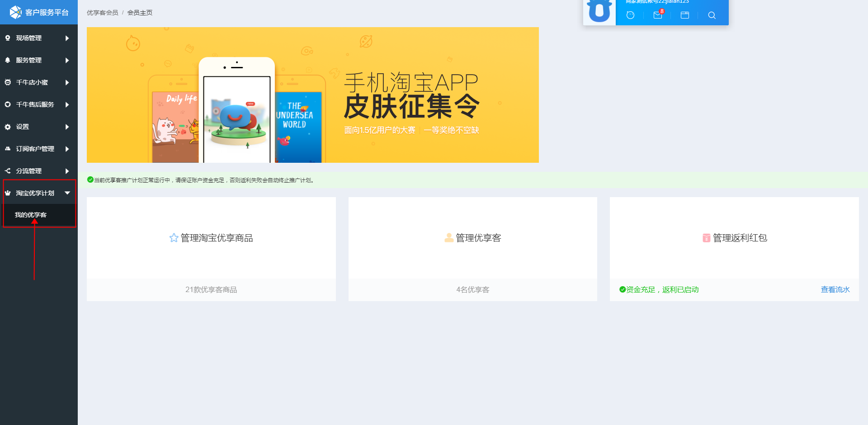Click the 客户服务平台 logo icon
Image resolution: width=868 pixels, height=425 pixels.
tap(15, 12)
